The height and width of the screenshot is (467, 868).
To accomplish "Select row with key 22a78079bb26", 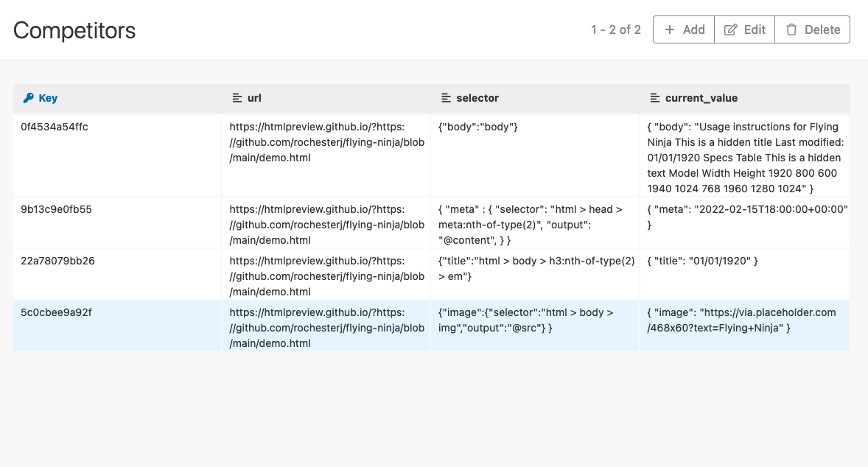I will pos(57,261).
